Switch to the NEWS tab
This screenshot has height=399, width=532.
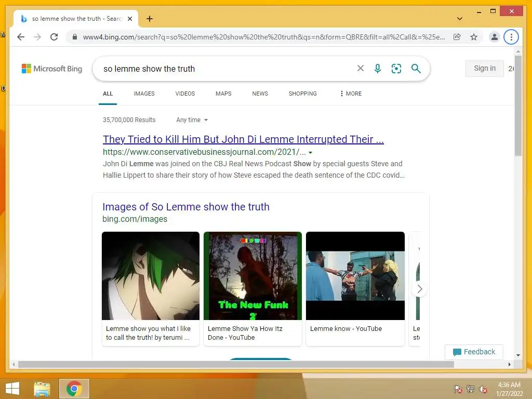(x=260, y=94)
